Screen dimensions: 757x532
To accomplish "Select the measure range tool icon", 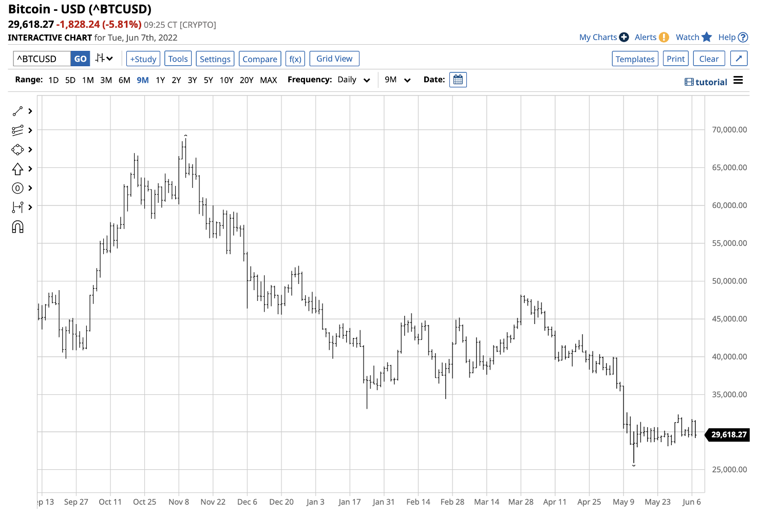I will click(x=17, y=207).
